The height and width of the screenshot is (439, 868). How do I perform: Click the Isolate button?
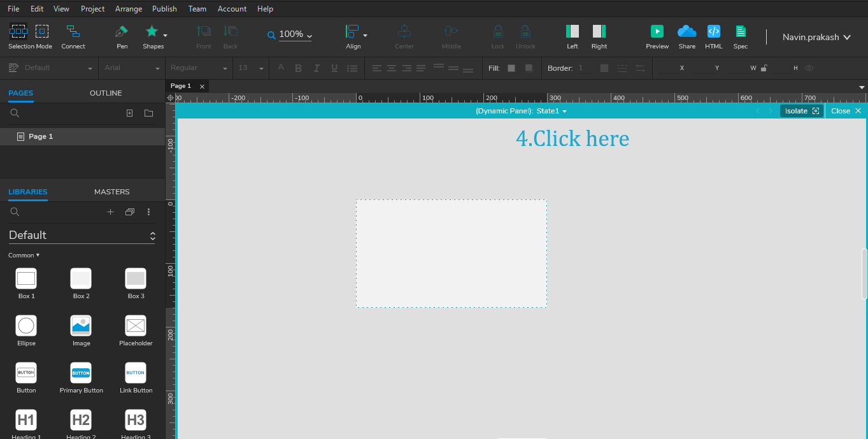pyautogui.click(x=800, y=110)
